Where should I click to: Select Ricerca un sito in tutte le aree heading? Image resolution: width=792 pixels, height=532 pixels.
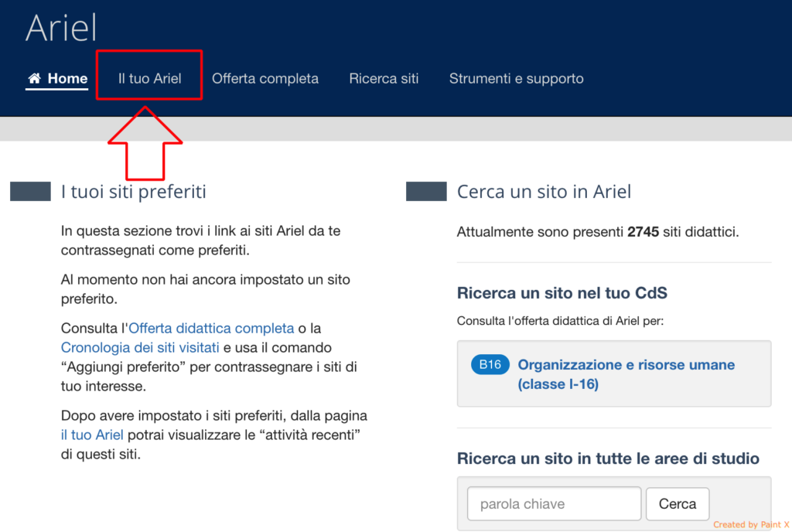click(608, 459)
